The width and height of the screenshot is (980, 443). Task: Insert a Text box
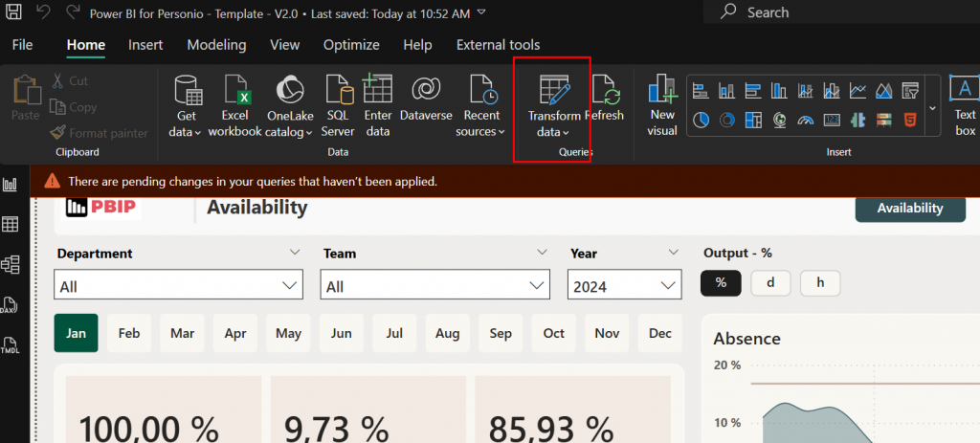[x=965, y=105]
